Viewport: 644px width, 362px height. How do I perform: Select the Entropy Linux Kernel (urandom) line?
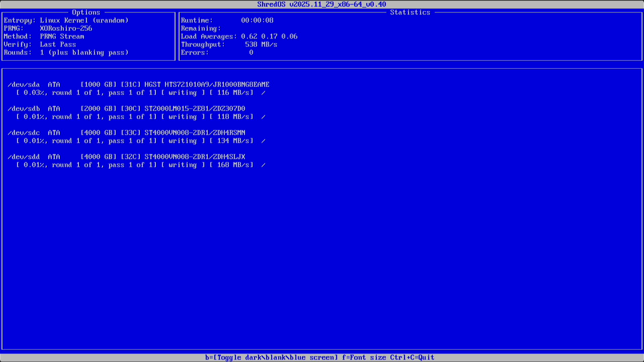[x=66, y=20]
